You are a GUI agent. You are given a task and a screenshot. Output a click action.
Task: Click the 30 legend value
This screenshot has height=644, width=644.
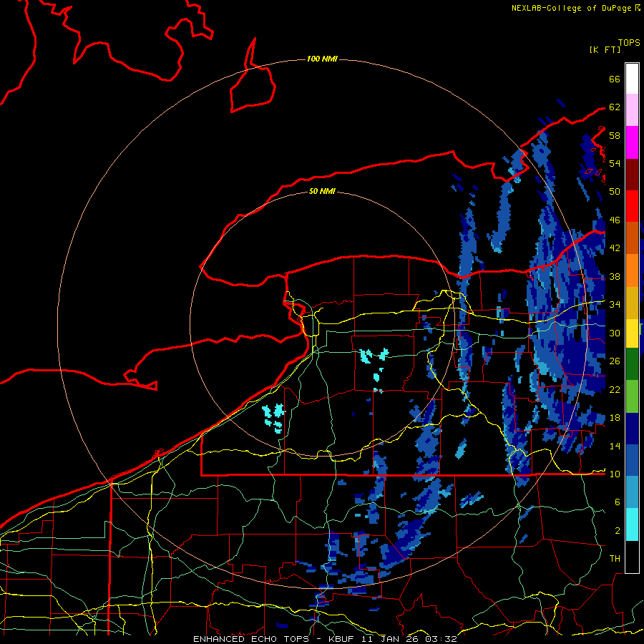[x=615, y=333]
